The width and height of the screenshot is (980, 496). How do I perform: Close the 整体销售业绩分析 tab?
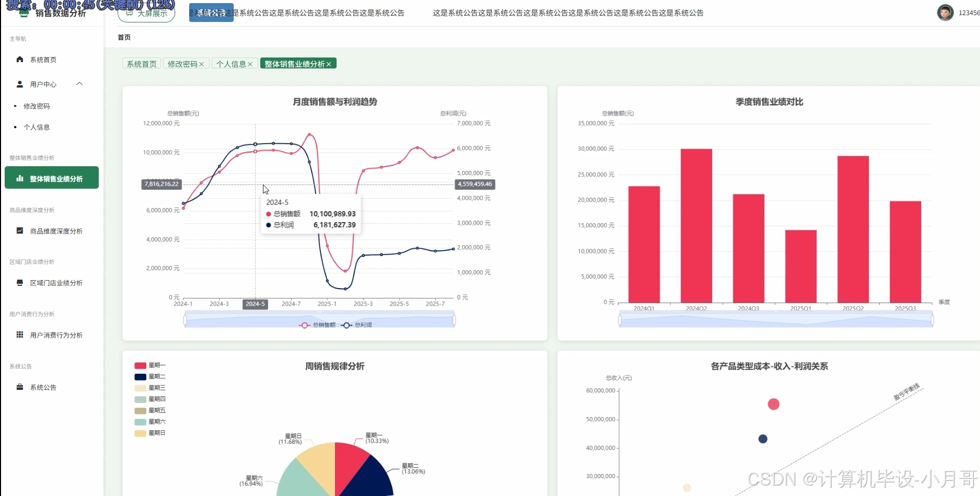(x=329, y=64)
